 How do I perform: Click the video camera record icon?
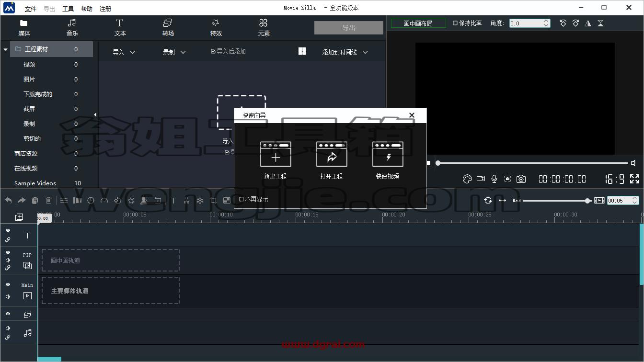pos(481,179)
